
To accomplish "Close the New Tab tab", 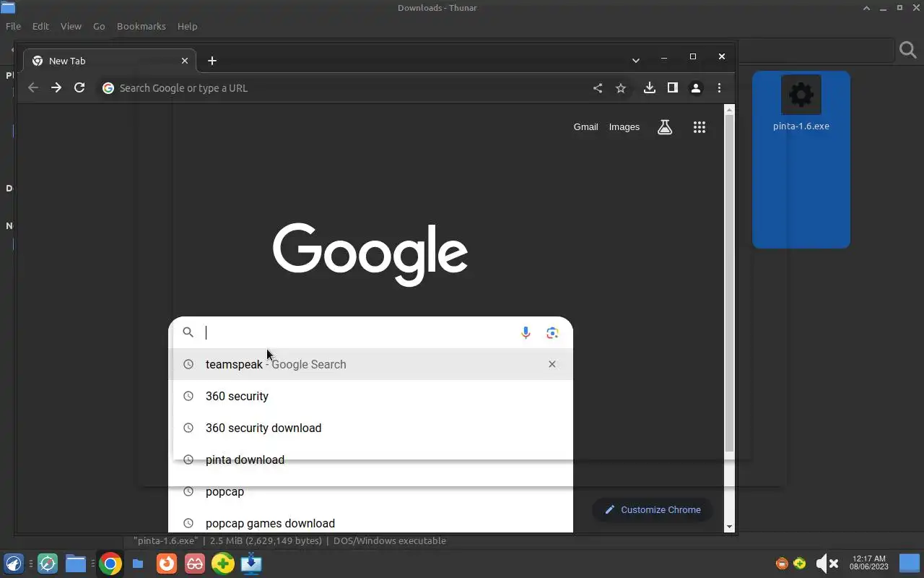I will [x=184, y=61].
